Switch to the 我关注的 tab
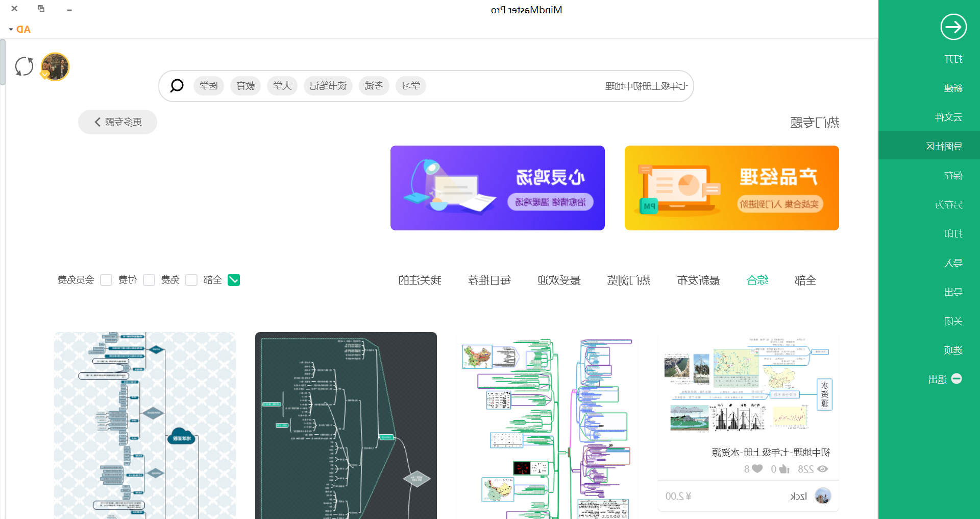Viewport: 980px width, 519px height. click(x=420, y=280)
